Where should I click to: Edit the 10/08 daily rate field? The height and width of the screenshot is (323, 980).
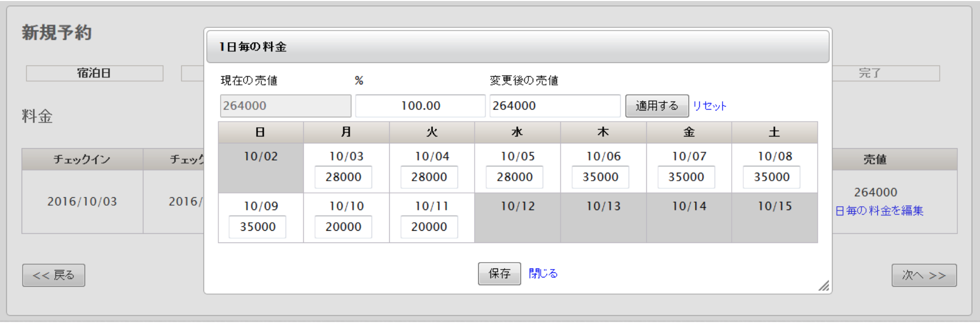[x=772, y=177]
